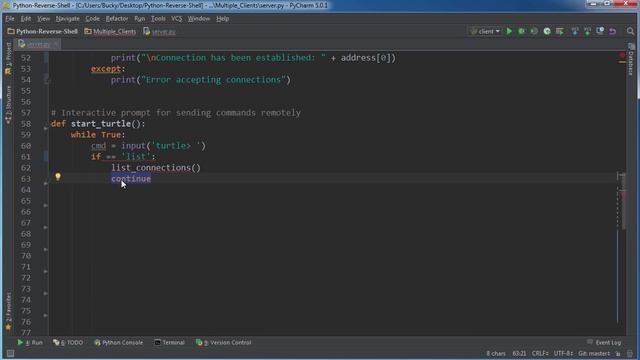
Task: Click the 'while True:' statement on line 59
Action: (x=98, y=135)
